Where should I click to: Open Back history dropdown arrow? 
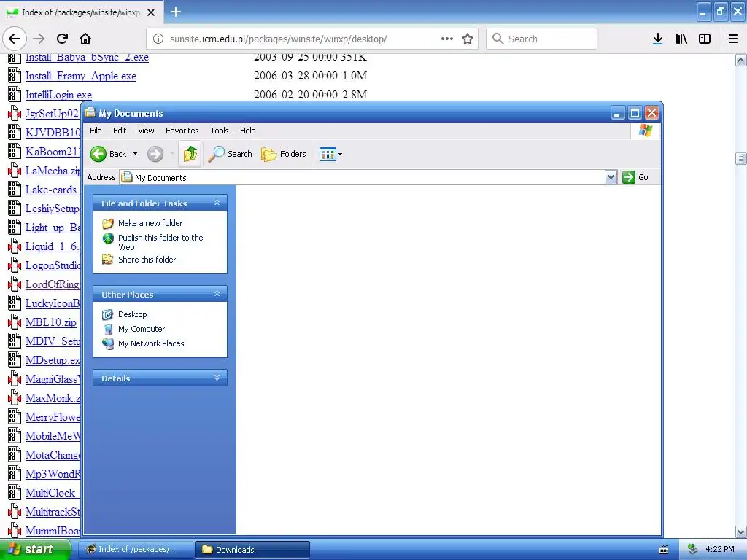(135, 154)
